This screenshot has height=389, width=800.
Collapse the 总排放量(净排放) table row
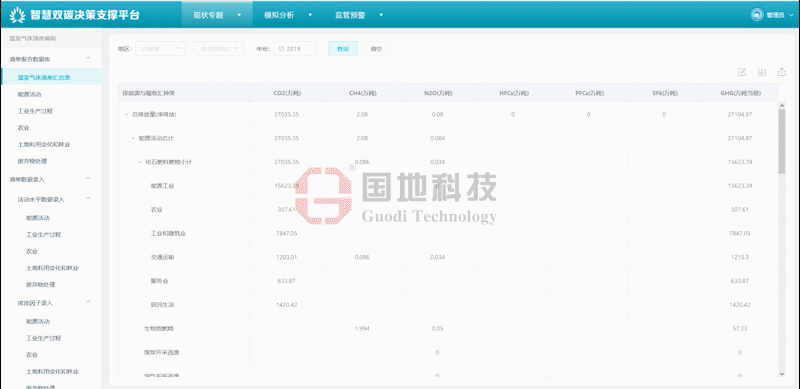tap(127, 114)
